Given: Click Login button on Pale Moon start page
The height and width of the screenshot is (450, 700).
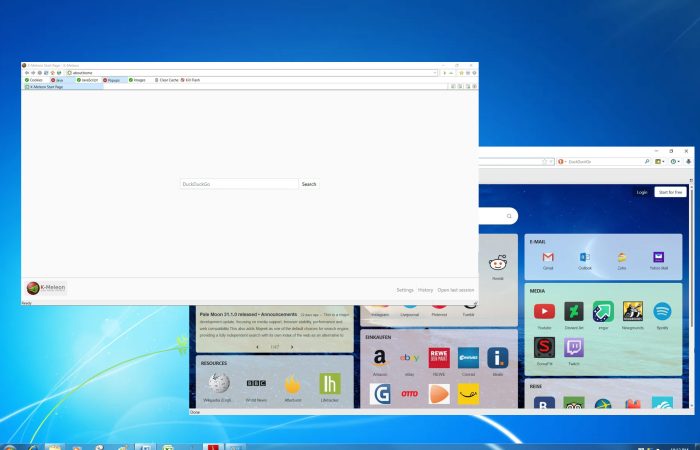Looking at the screenshot, I should tap(642, 192).
